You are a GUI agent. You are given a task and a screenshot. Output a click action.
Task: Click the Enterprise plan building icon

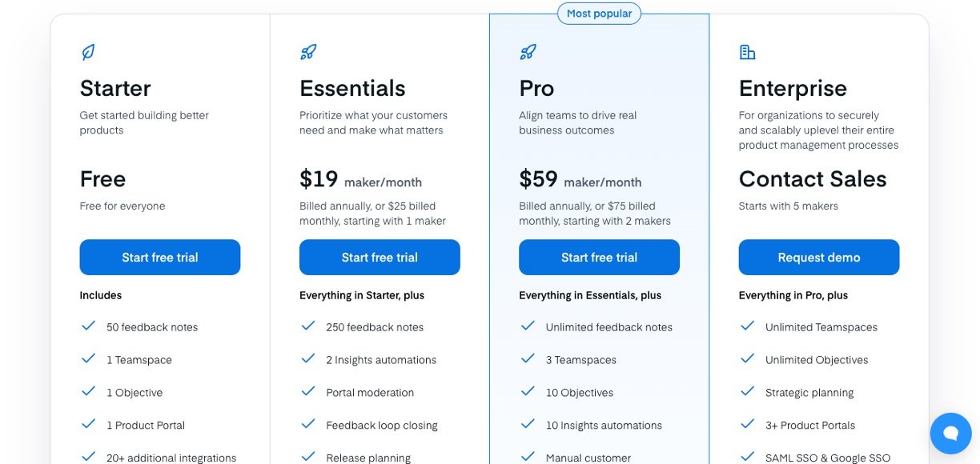[x=747, y=53]
